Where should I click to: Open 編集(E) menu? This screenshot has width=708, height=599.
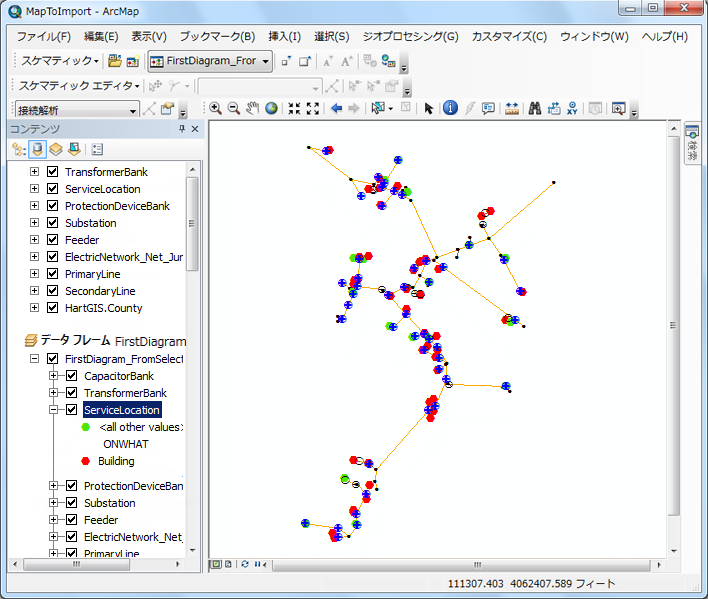coord(101,37)
